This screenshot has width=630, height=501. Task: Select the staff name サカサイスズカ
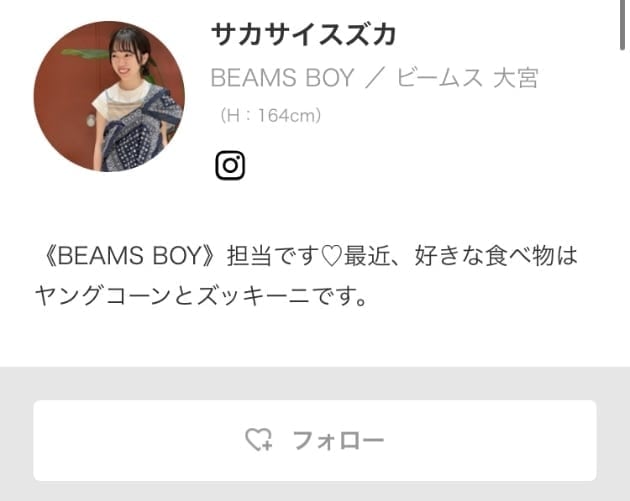pyautogui.click(x=304, y=34)
